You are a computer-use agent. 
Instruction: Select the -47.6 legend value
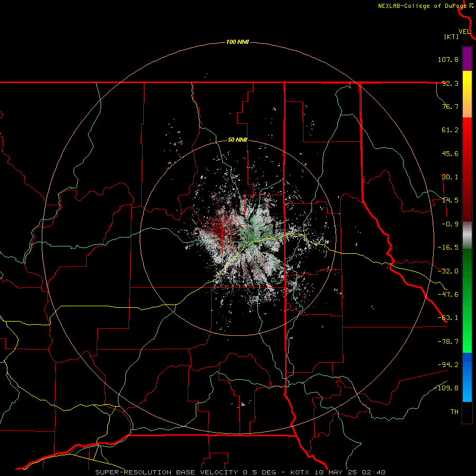[x=448, y=295]
